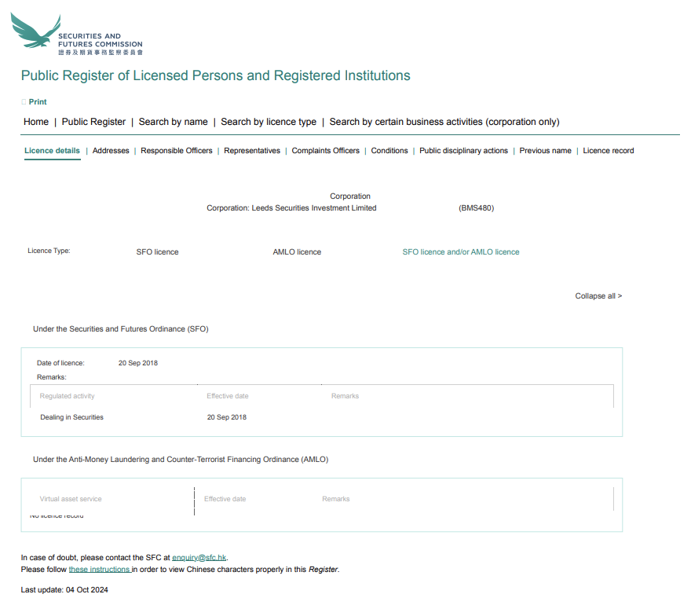Open the Complaints Officers tab
Image resolution: width=691 pixels, height=616 pixels.
[325, 151]
